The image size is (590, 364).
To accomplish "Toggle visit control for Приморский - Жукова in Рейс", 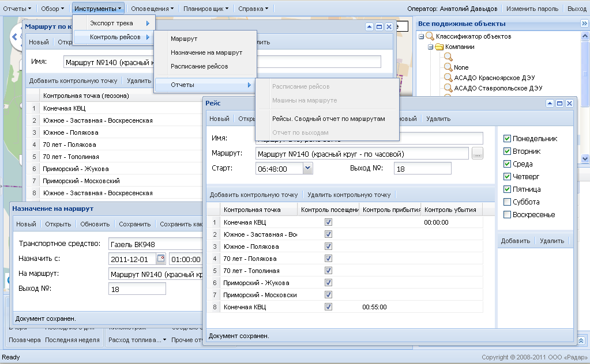I will coord(328,282).
